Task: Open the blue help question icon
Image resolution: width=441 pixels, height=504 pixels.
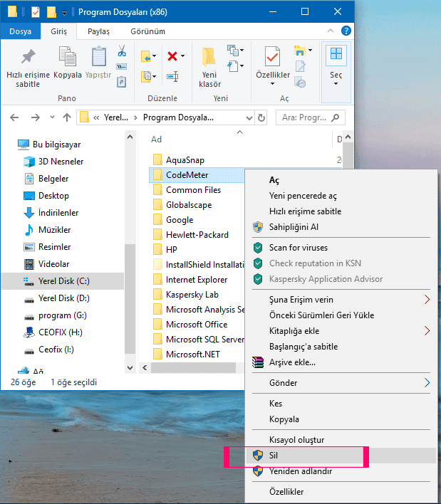Action: pos(346,31)
